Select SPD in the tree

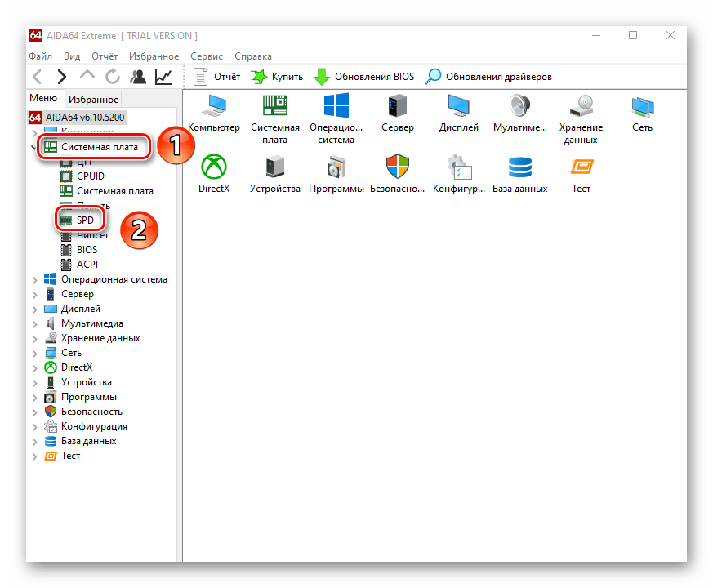coord(85,220)
